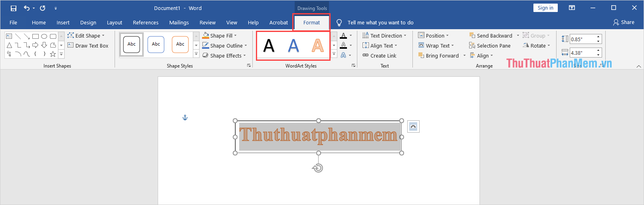Click the Text Fill letter A icon
The width and height of the screenshot is (644, 205).
tap(343, 36)
